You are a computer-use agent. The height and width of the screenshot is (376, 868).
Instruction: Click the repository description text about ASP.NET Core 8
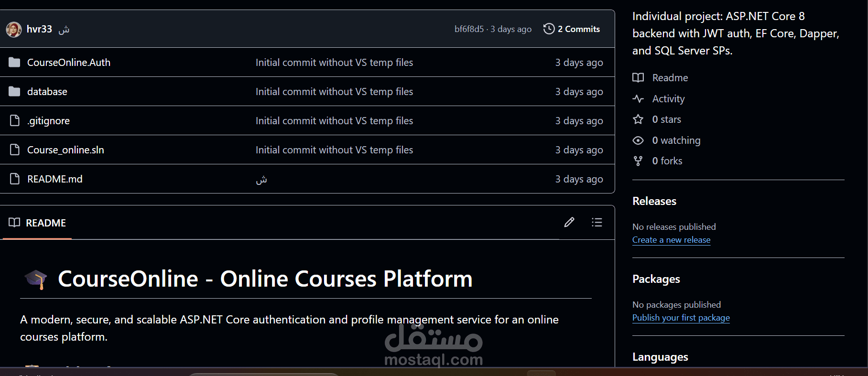tap(736, 33)
